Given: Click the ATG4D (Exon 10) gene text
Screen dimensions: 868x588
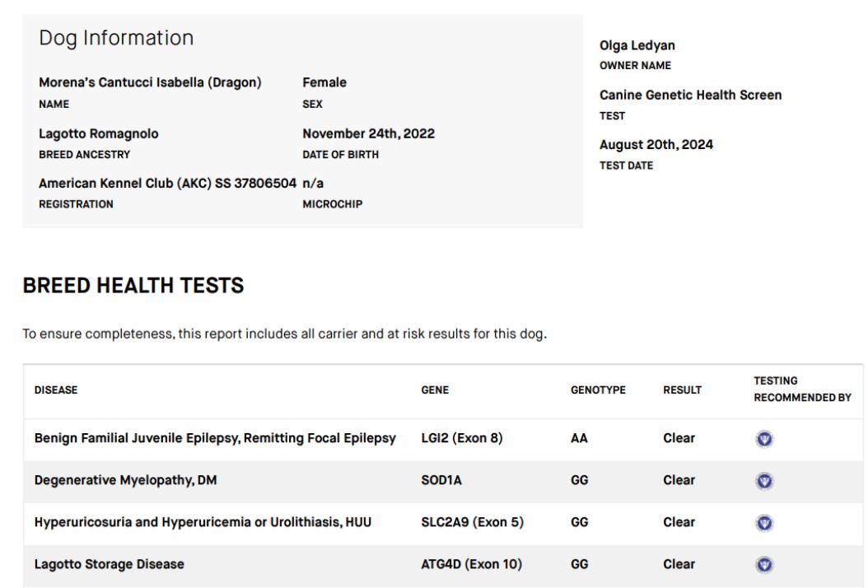Looking at the screenshot, I should pos(471,565).
